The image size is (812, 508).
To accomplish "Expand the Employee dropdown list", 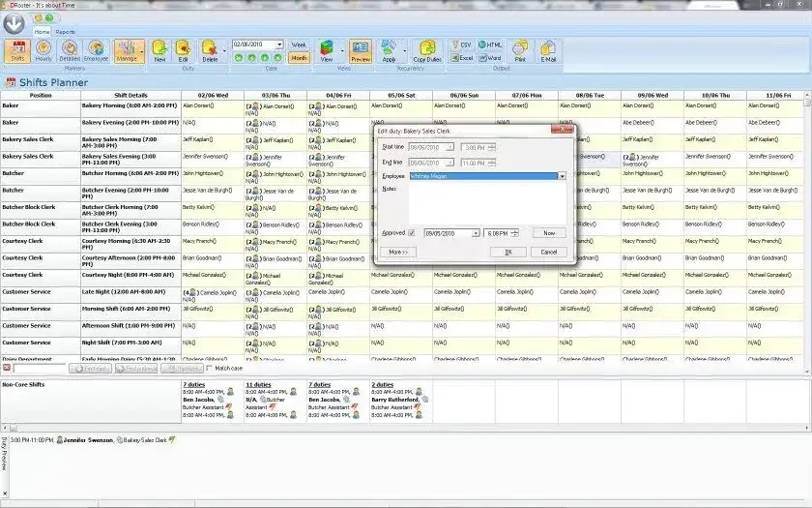I will 561,176.
